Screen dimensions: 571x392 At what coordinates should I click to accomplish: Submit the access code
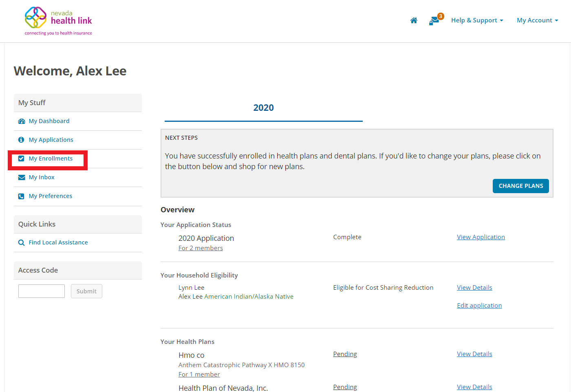(x=86, y=291)
